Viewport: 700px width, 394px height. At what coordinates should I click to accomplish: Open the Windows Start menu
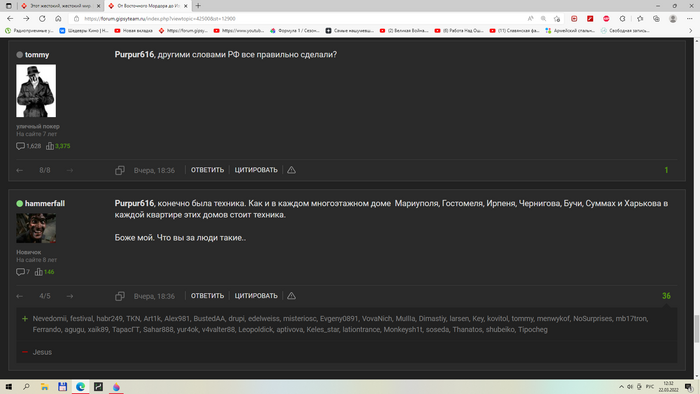pyautogui.click(x=9, y=387)
